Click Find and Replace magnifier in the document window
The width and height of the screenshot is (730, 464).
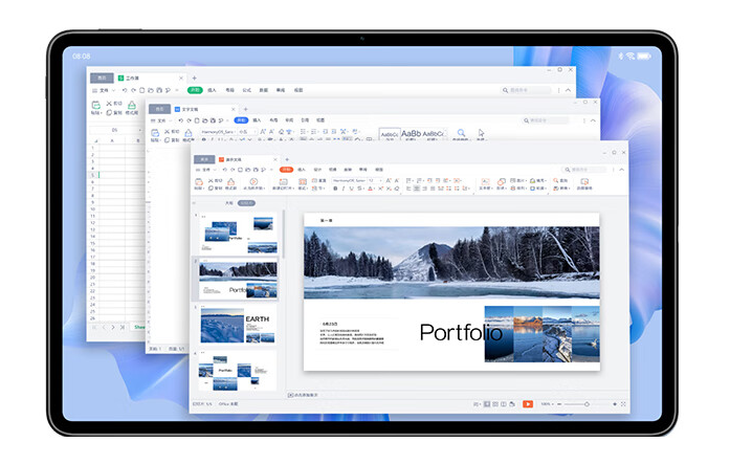pyautogui.click(x=460, y=133)
